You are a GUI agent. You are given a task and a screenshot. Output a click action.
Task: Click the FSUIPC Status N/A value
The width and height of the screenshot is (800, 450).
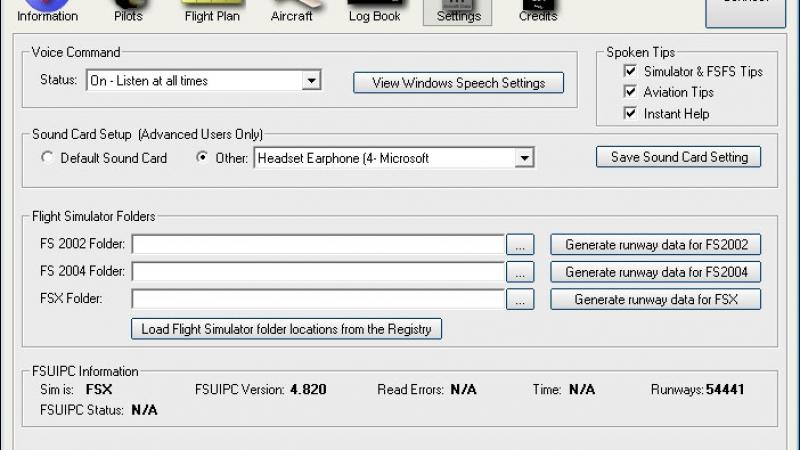[x=144, y=410]
